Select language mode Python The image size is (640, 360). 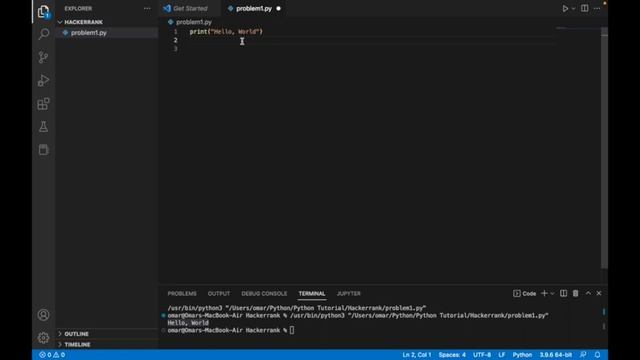pos(522,355)
